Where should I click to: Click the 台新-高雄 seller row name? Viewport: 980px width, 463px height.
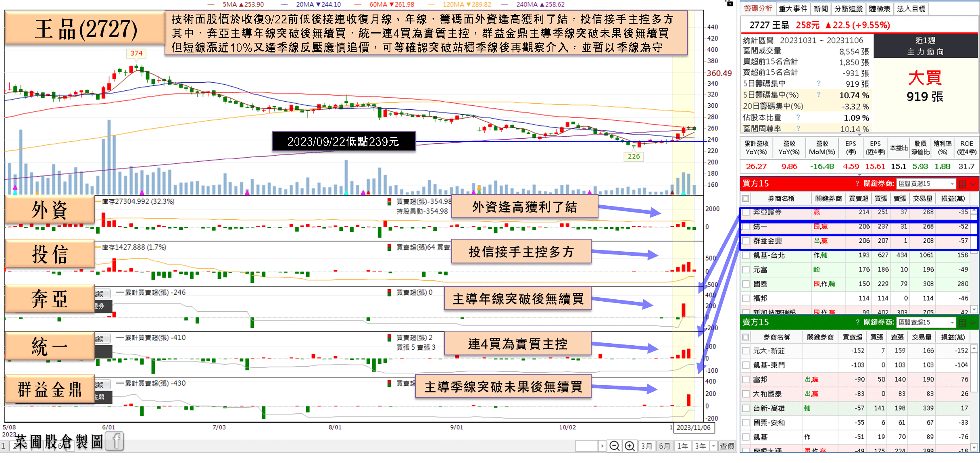(769, 408)
